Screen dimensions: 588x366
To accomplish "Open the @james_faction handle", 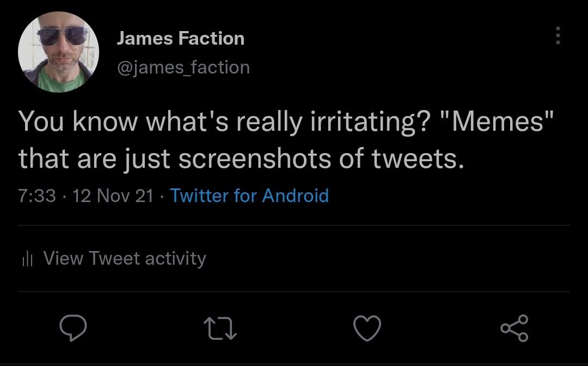I will (183, 67).
